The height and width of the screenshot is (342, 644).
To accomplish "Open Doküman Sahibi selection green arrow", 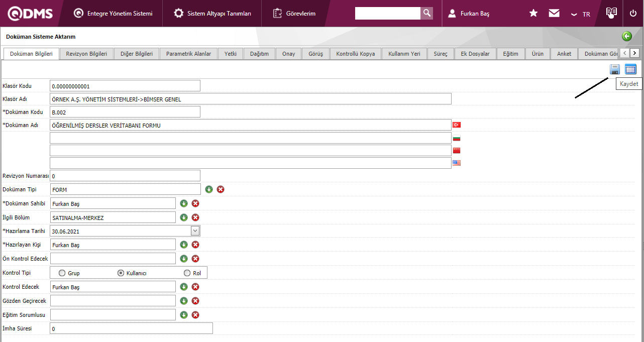I will (184, 203).
